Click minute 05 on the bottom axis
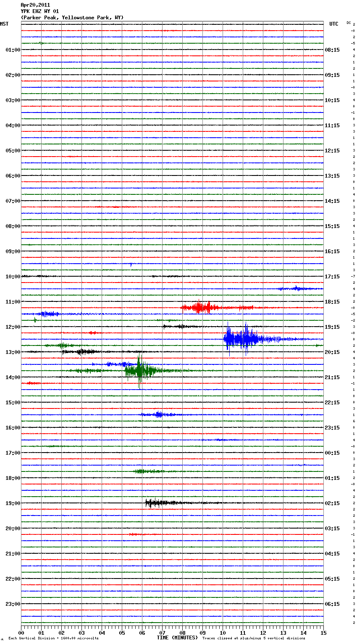This screenshot has height=644, width=357. [122, 633]
